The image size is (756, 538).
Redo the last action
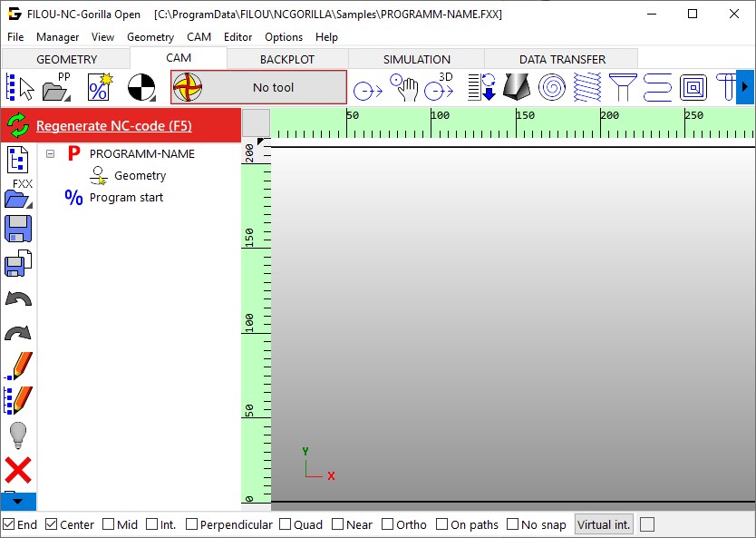[18, 333]
